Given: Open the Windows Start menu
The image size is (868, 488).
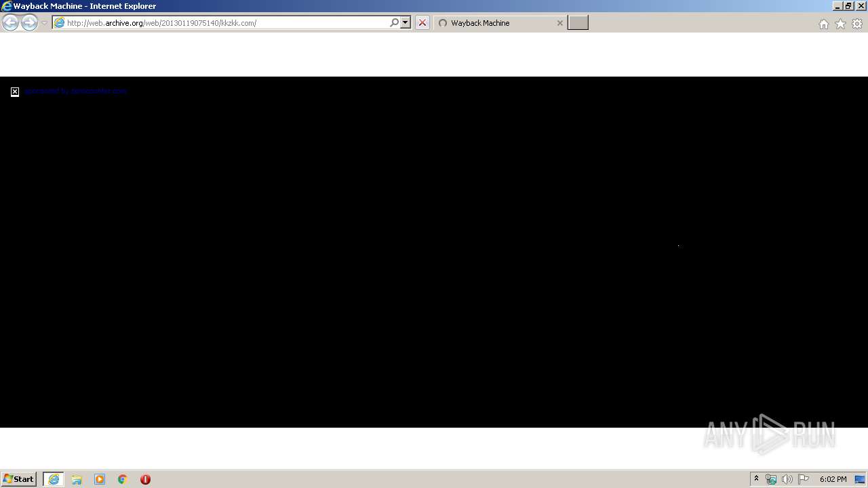Looking at the screenshot, I should point(19,479).
